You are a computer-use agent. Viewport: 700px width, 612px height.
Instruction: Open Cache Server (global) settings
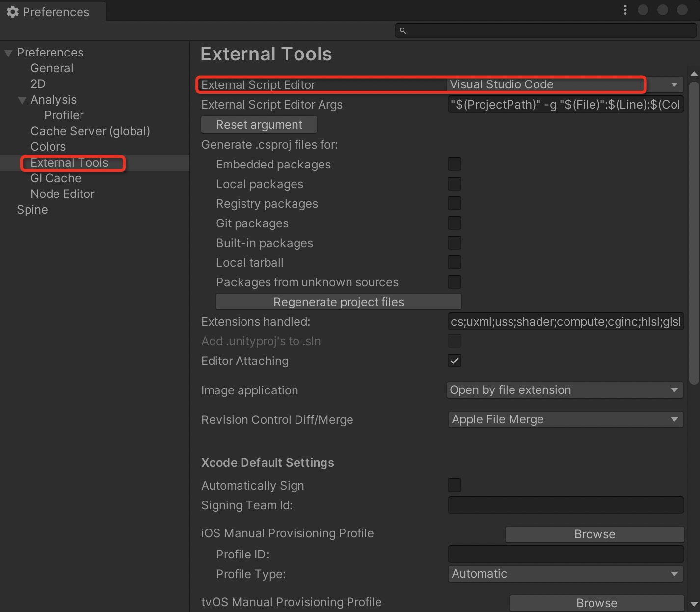[x=90, y=131]
